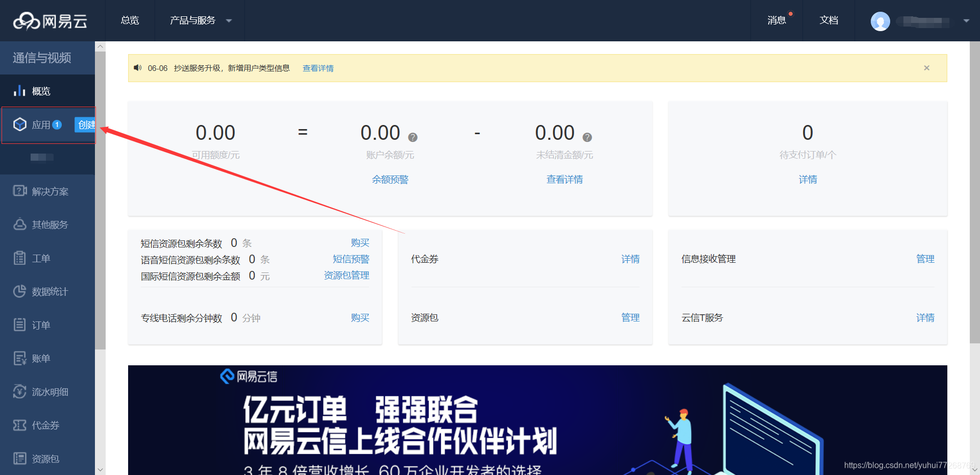The image size is (980, 475).
Task: Click 详情 for 云信IT服务
Action: coord(925,318)
